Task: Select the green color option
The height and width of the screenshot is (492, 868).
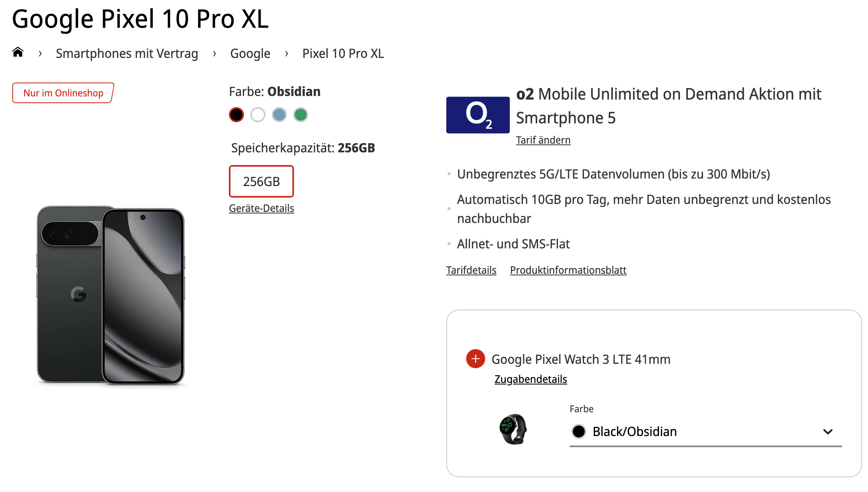Action: coord(301,115)
